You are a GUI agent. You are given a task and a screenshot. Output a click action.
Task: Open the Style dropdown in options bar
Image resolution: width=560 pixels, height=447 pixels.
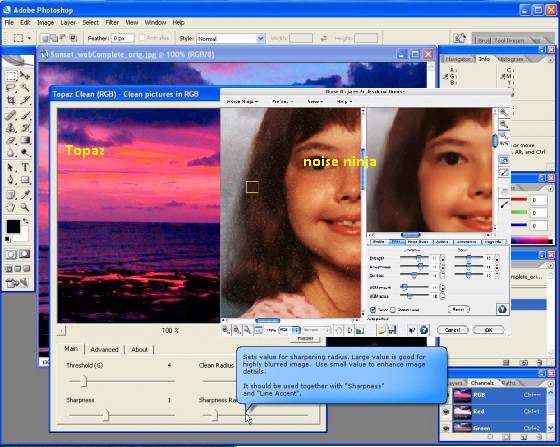click(261, 38)
